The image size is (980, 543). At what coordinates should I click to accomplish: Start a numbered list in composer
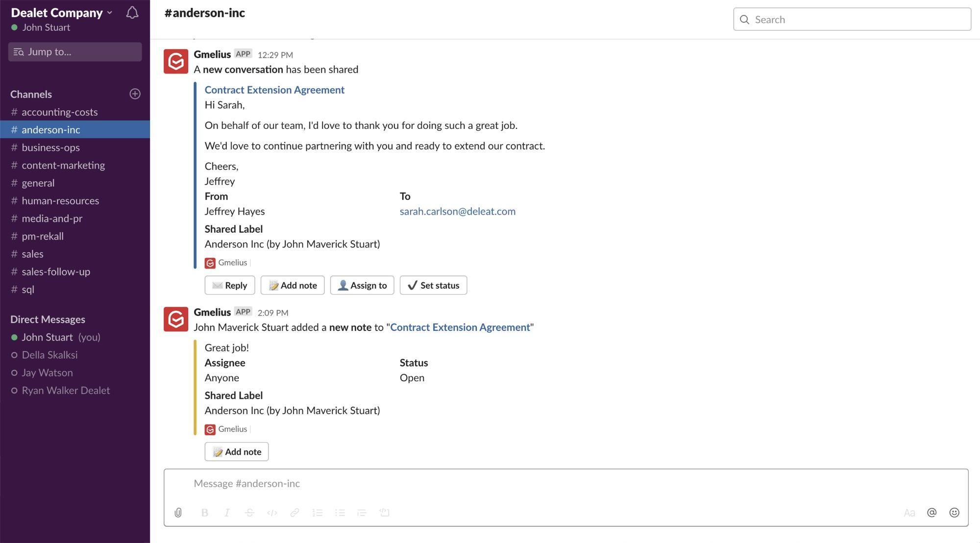(x=318, y=513)
